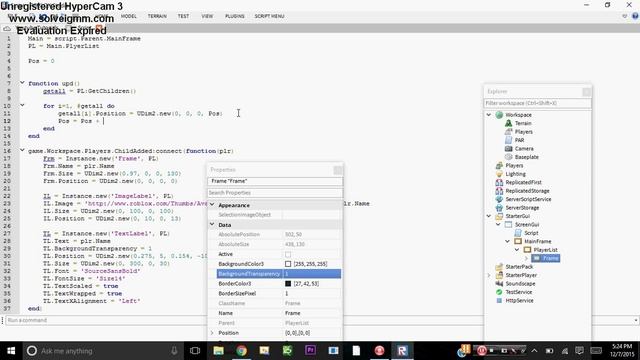Click the ScreenGui icon in Explorer
This screenshot has height=360, width=640.
coord(508,224)
